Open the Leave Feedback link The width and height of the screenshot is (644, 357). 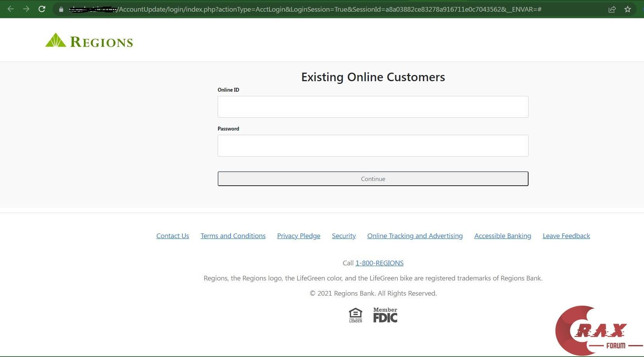coord(566,236)
